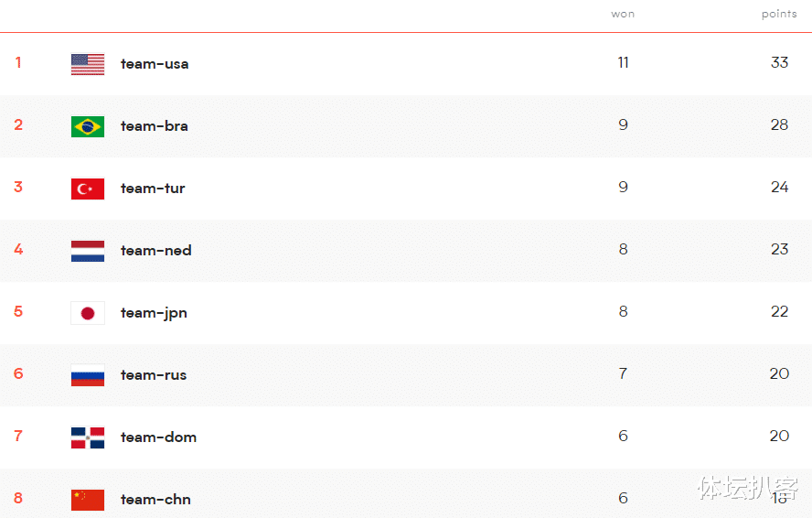Open the team-tur team page
812x518 pixels.
(153, 189)
